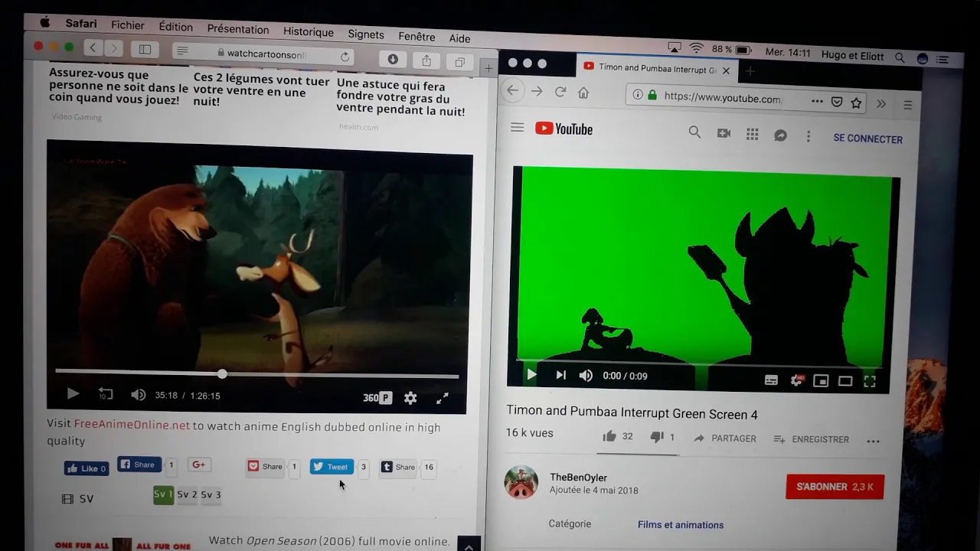Open Safari downloads button
Viewport: 980px width, 551px height.
tap(393, 59)
